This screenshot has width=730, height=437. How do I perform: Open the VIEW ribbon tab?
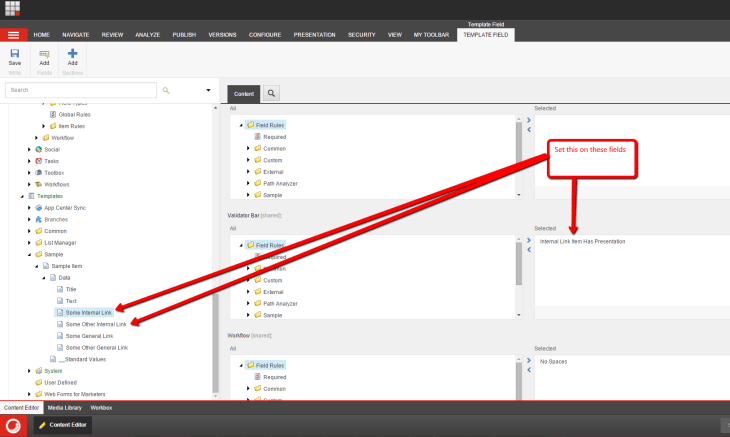point(395,35)
